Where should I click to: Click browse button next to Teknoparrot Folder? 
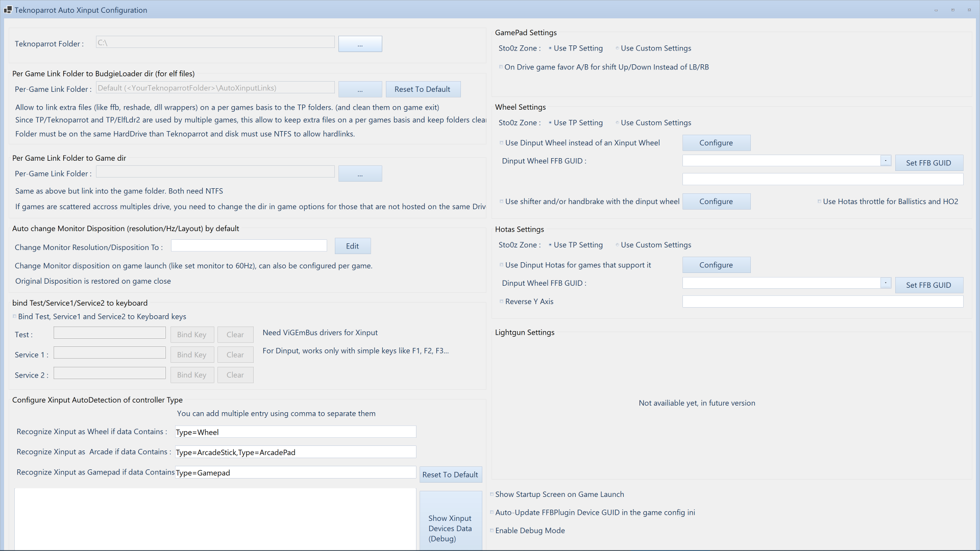(360, 44)
